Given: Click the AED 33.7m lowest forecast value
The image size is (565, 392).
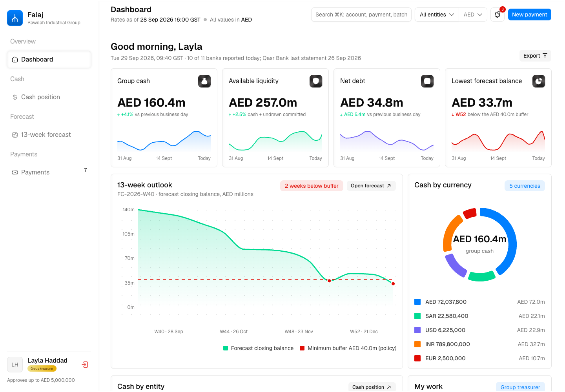Looking at the screenshot, I should (x=482, y=103).
